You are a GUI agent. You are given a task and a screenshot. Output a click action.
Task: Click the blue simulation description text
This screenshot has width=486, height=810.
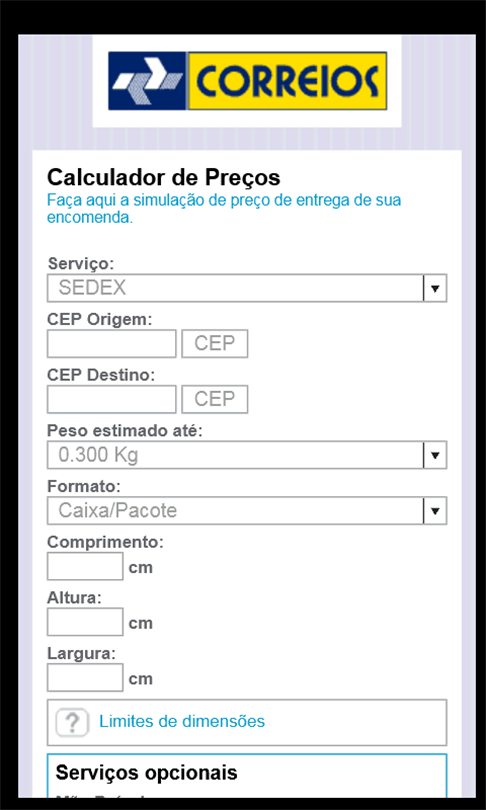224,209
